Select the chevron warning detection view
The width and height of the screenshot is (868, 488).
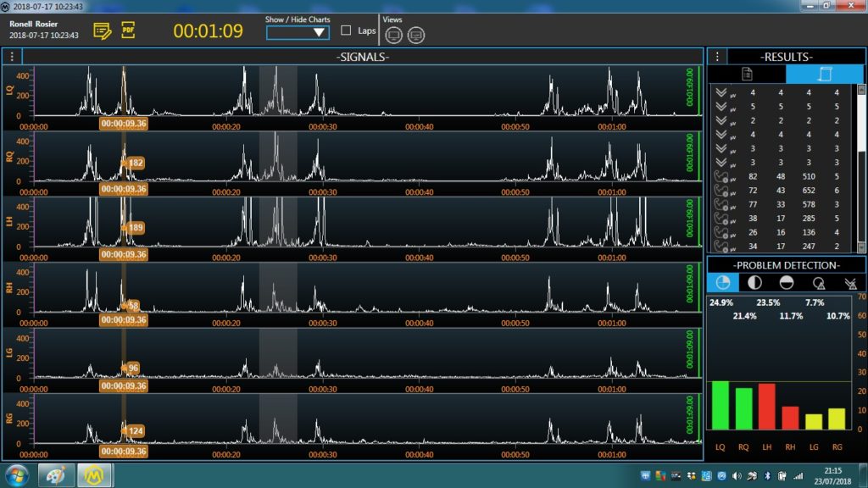pyautogui.click(x=850, y=283)
